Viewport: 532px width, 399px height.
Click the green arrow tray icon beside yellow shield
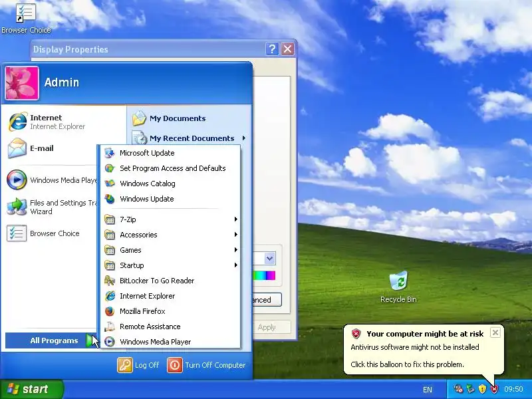(x=470, y=389)
